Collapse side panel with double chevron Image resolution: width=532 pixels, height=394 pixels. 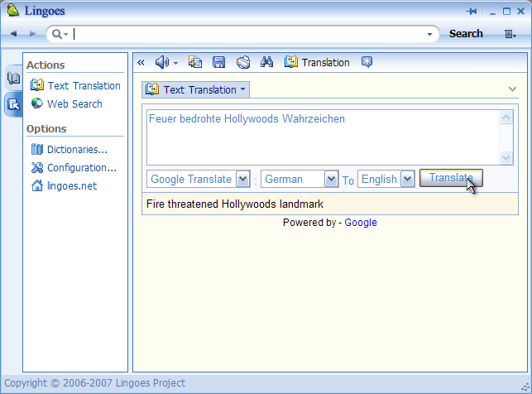(141, 62)
